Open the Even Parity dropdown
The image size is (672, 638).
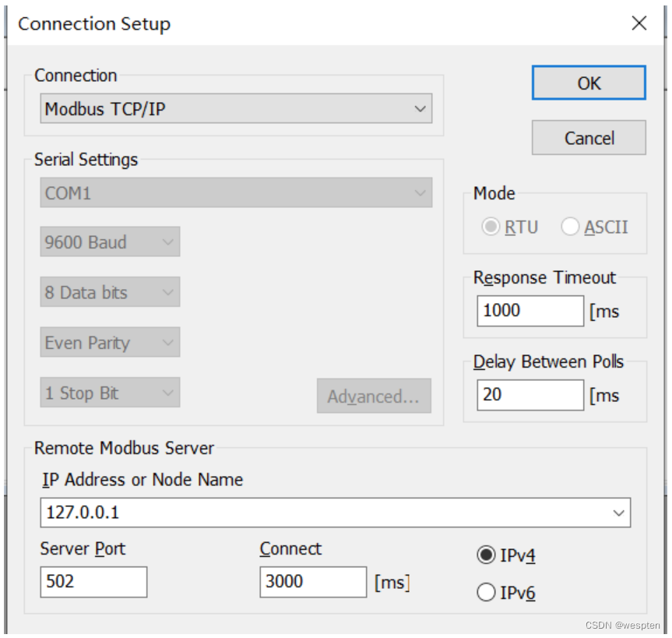tap(110, 343)
